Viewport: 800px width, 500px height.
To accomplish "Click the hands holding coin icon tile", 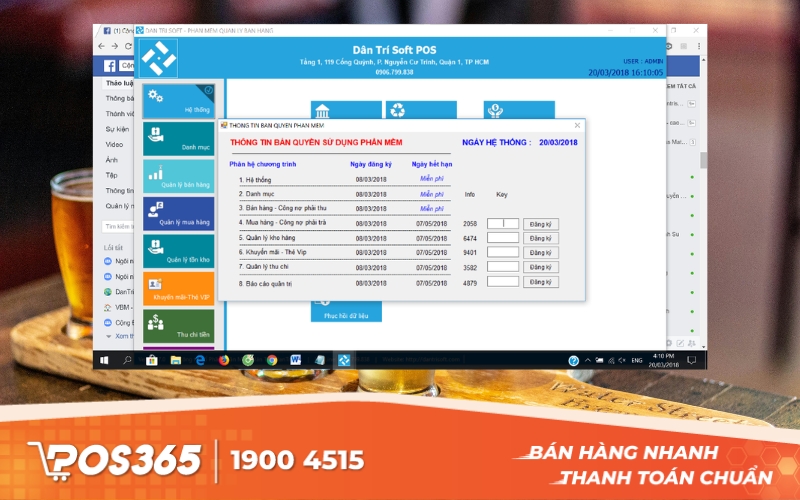I will tap(519, 110).
